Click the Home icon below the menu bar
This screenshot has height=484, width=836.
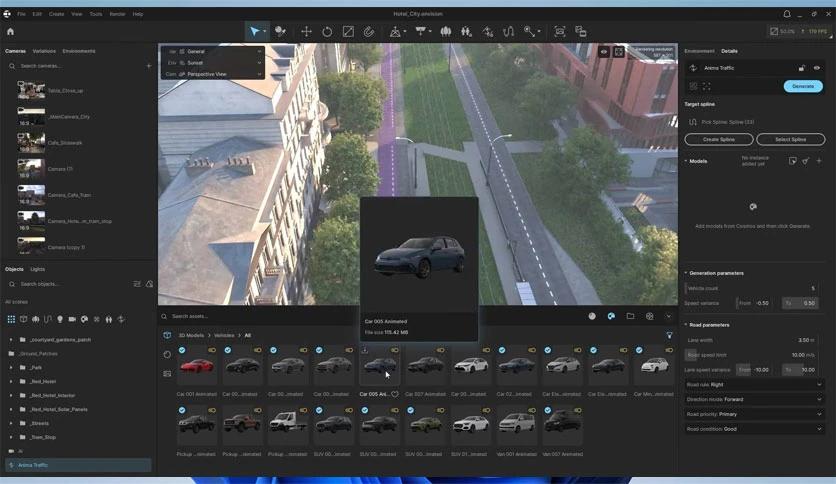tap(10, 31)
